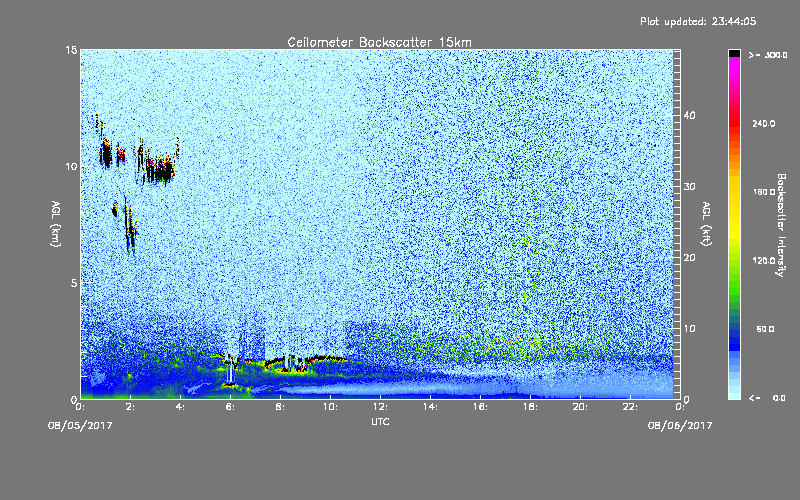The height and width of the screenshot is (500, 800).
Task: Click the UTC x-axis label
Action: point(380,421)
